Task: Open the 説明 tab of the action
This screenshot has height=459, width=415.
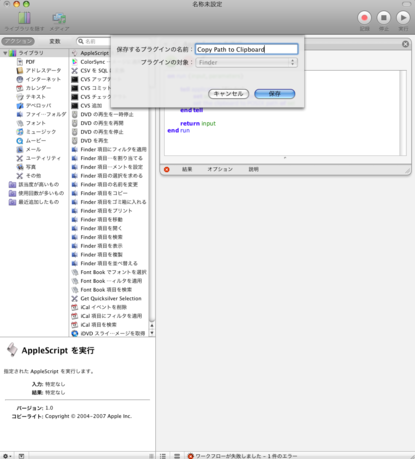Action: click(x=253, y=169)
